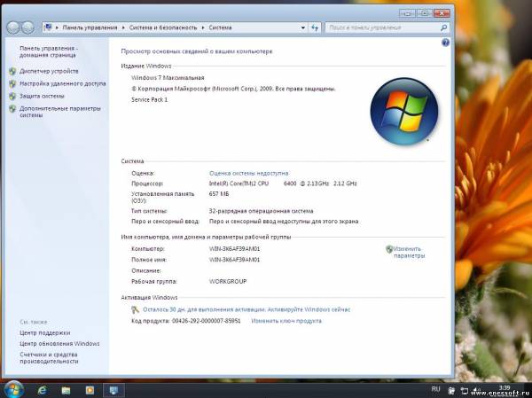532x398 pixels.
Task: Launch Windows Media Player from taskbar
Action: (x=90, y=390)
